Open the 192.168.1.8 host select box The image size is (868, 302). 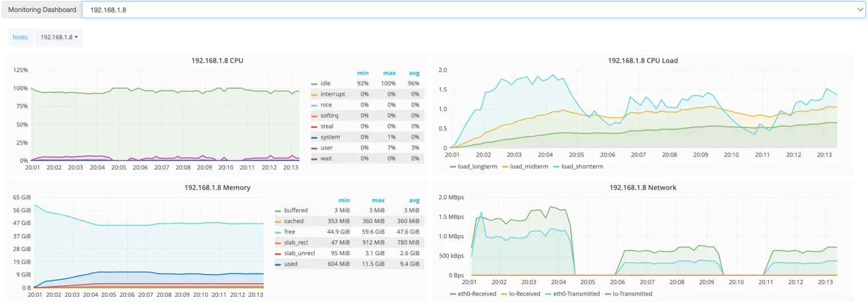point(473,10)
